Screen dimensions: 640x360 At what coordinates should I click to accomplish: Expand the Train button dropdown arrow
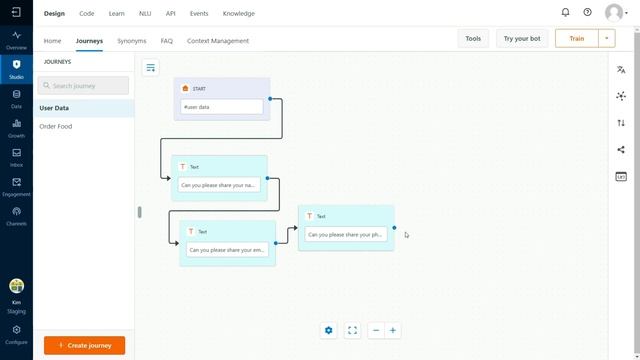click(607, 38)
